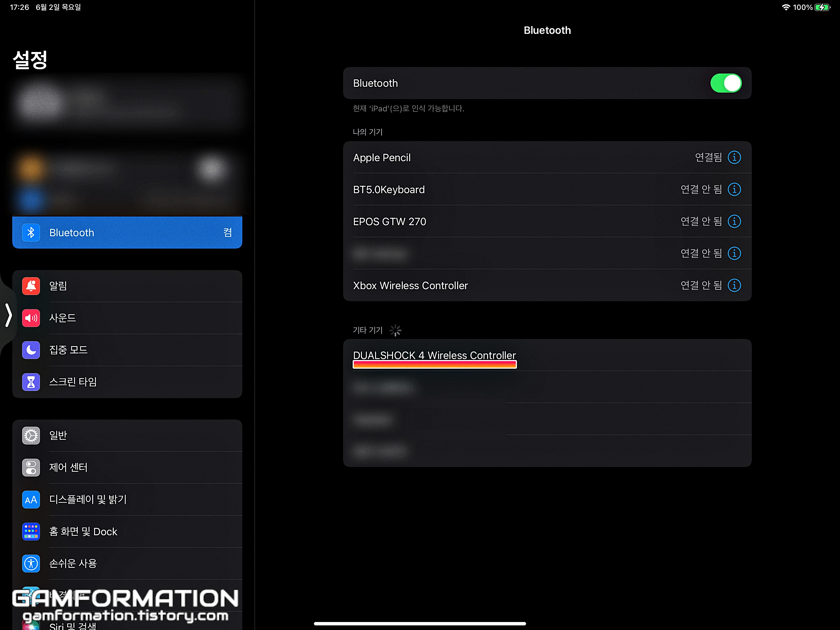Tap info icon for BT5.0Keyboard
840x630 pixels.
734,189
